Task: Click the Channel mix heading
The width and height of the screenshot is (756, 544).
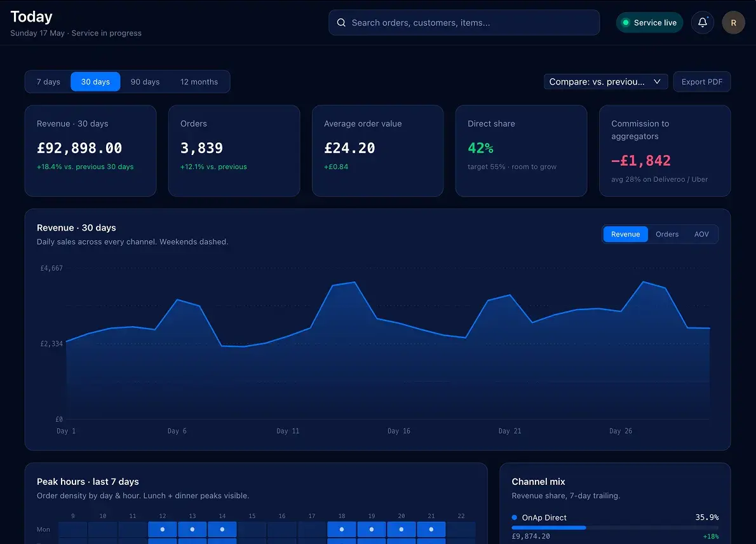Action: click(538, 482)
